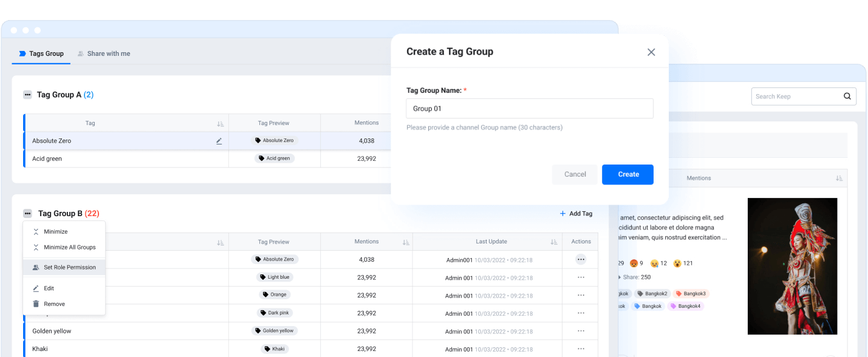
Task: Sort Tag Group A by Tag column
Action: coord(220,123)
